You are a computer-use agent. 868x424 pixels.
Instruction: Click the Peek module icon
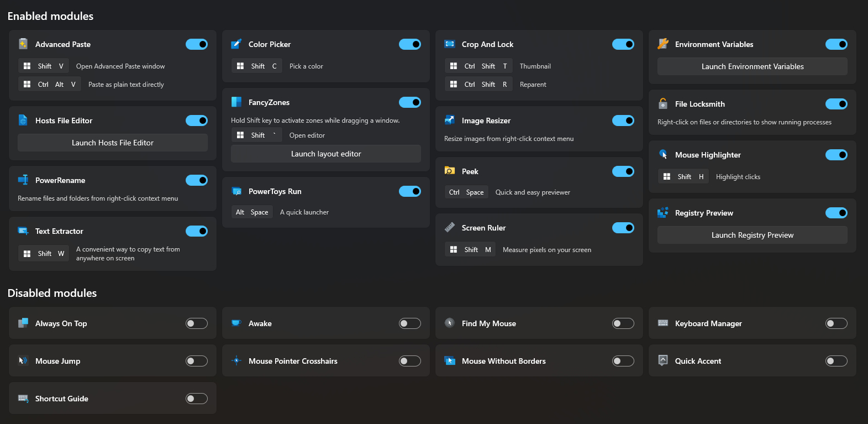(450, 171)
